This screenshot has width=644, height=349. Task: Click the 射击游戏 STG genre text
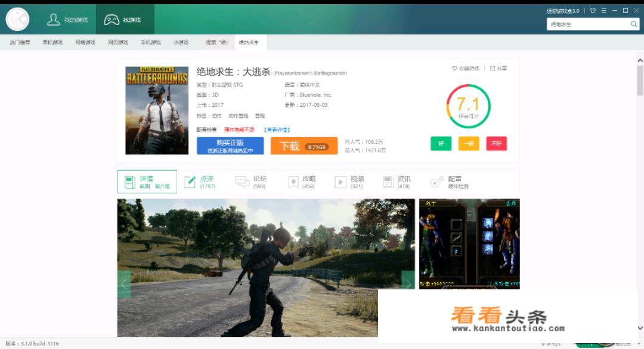point(227,85)
